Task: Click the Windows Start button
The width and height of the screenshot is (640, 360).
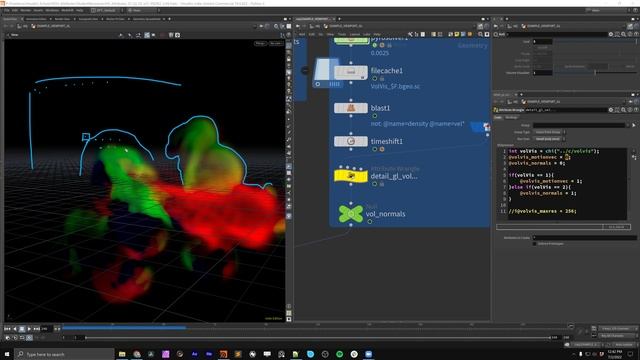Action: tap(7, 354)
